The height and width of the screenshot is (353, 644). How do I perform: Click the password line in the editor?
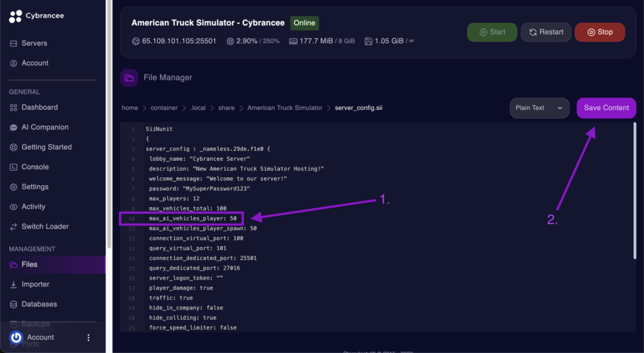(199, 188)
